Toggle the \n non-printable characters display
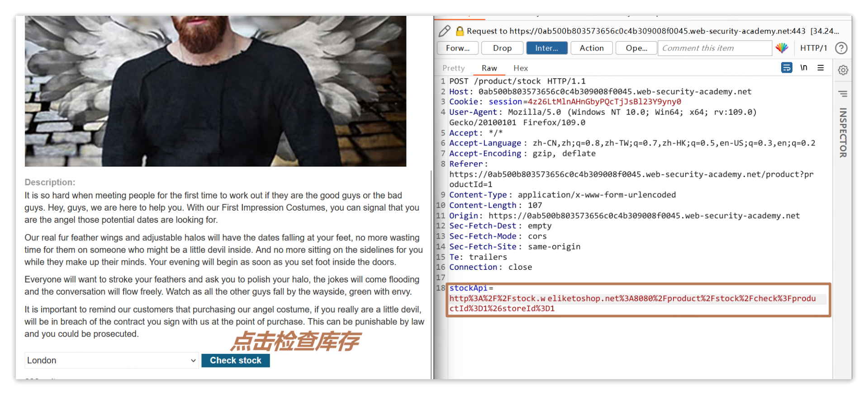The width and height of the screenshot is (868, 395). coord(804,68)
